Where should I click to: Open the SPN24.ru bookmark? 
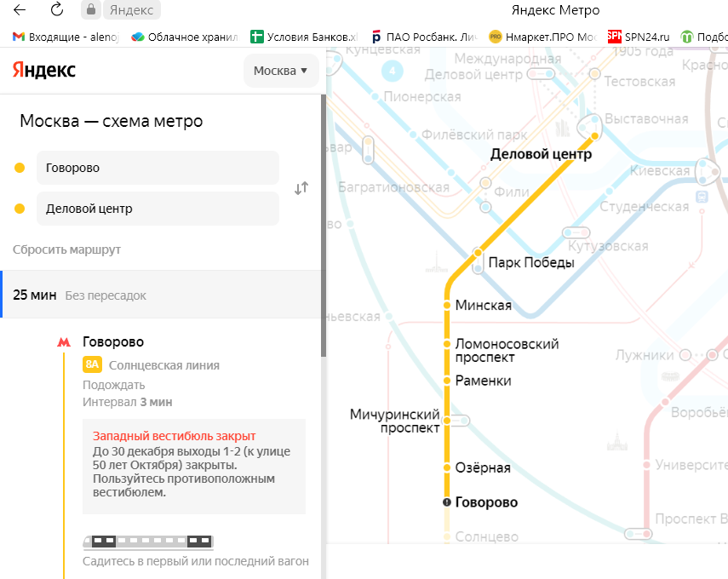coord(639,37)
